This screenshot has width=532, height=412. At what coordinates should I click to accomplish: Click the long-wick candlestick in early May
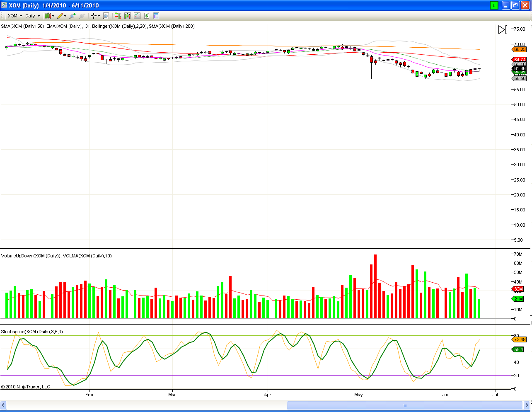(371, 66)
